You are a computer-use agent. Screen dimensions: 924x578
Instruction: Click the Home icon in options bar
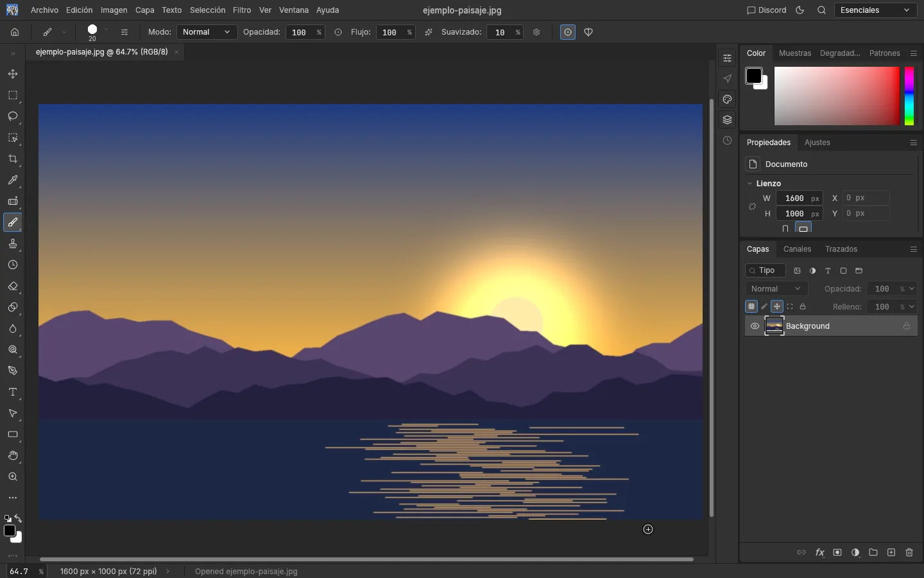[14, 32]
